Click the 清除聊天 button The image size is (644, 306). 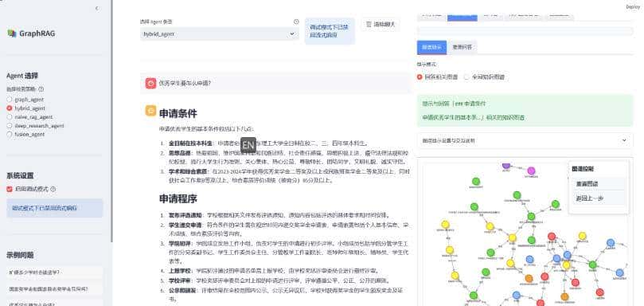381,25
